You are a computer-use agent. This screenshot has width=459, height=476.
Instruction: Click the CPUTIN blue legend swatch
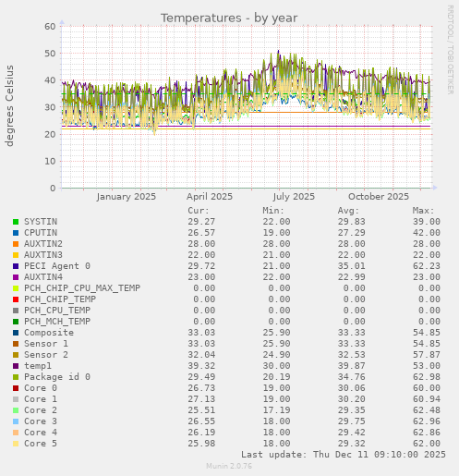(x=16, y=233)
